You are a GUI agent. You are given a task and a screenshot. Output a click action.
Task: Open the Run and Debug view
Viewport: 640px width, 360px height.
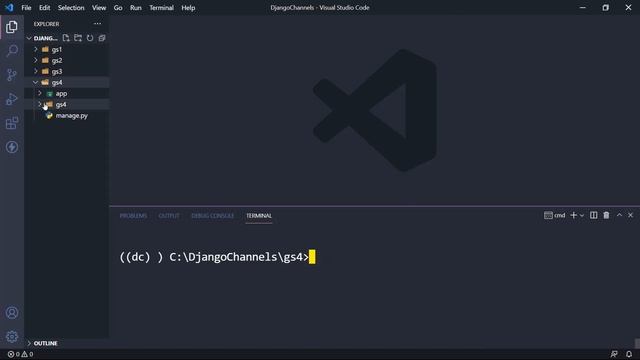tap(12, 99)
